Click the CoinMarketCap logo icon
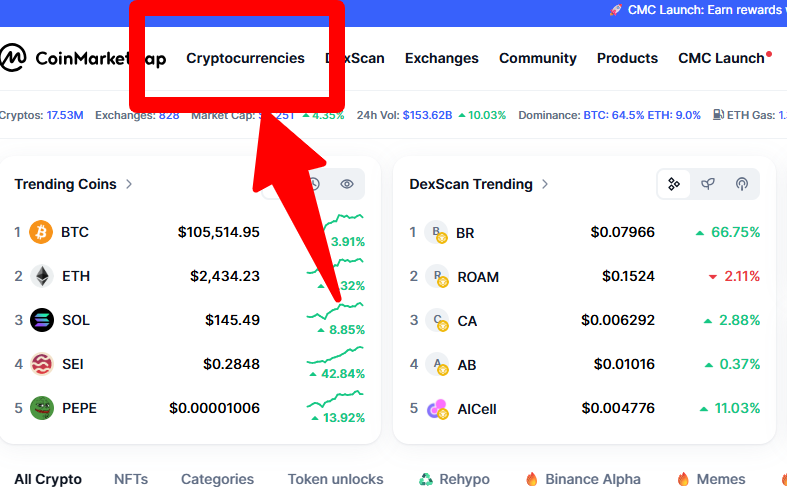The image size is (787, 498). 13,58
